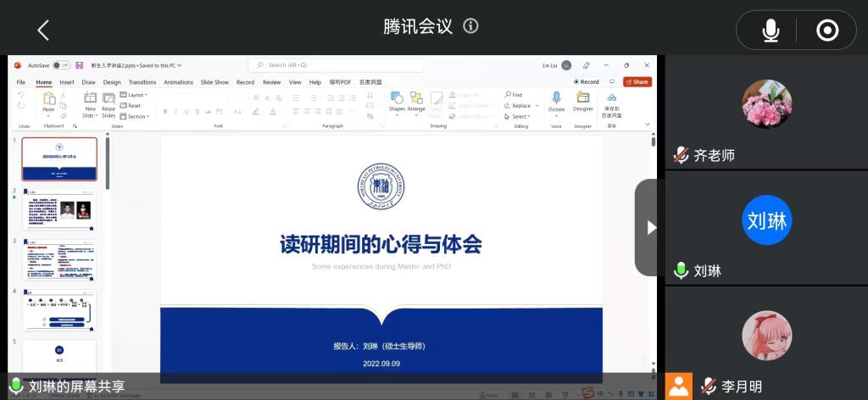Click the Cut scissors icon

63,95
